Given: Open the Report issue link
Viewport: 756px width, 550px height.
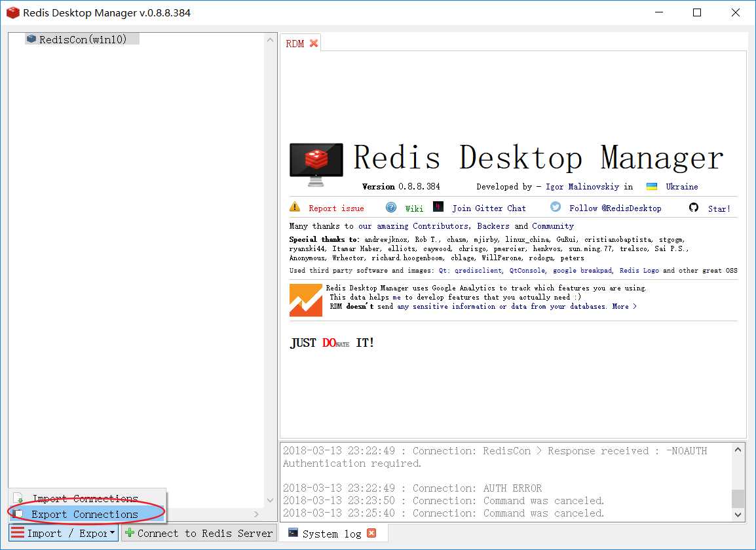Looking at the screenshot, I should 336,208.
